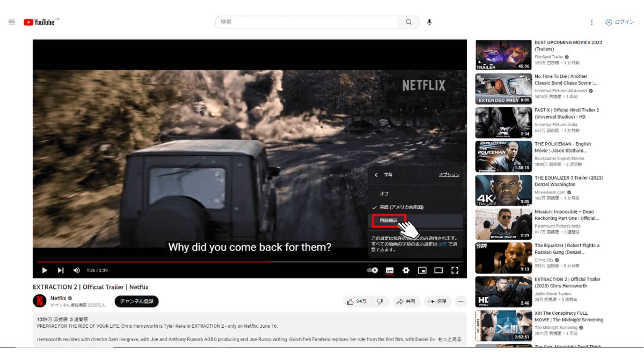Click the JoBlo Movie Trailers channel name
This screenshot has width=644, height=362.
tap(554, 293)
